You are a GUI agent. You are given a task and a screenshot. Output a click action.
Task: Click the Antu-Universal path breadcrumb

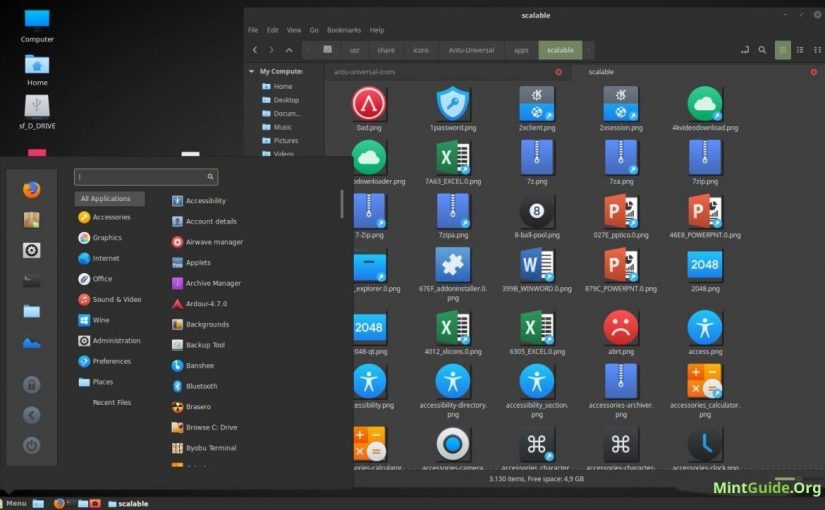pyautogui.click(x=471, y=50)
